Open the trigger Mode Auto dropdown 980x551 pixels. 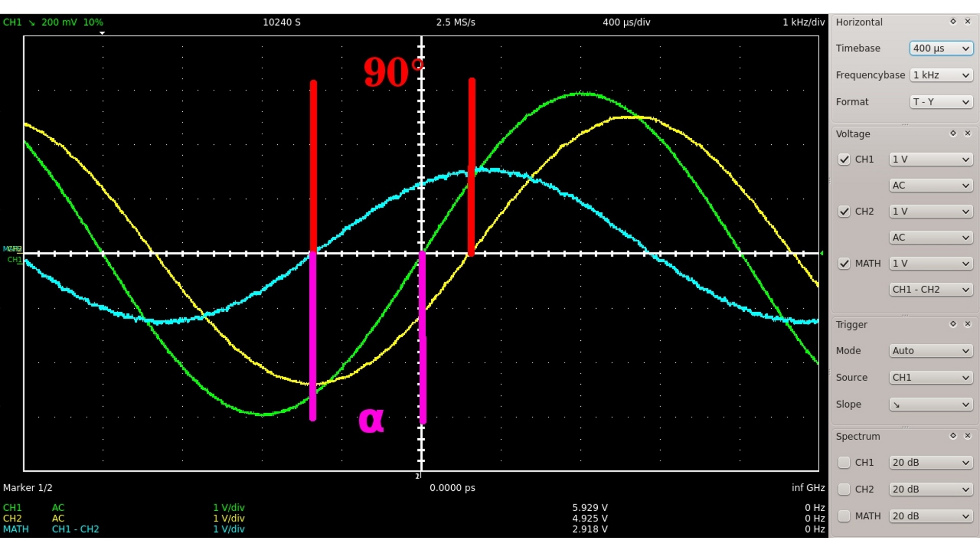tap(930, 350)
